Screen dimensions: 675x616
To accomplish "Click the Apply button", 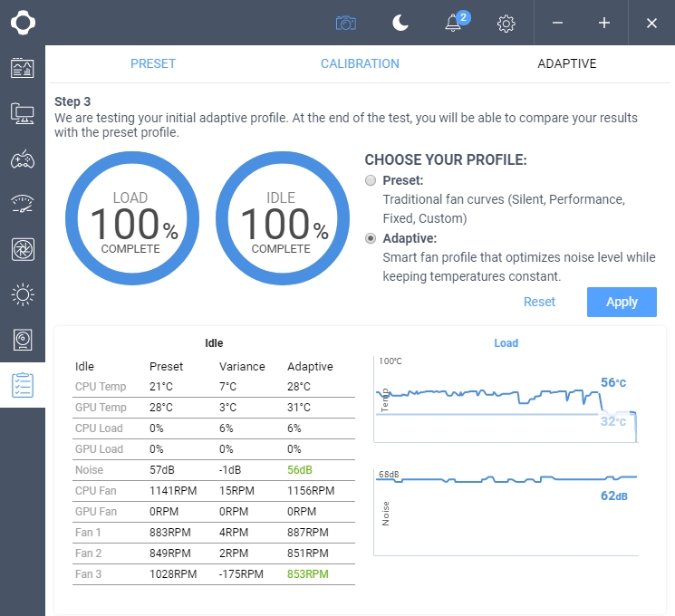I will pyautogui.click(x=622, y=302).
